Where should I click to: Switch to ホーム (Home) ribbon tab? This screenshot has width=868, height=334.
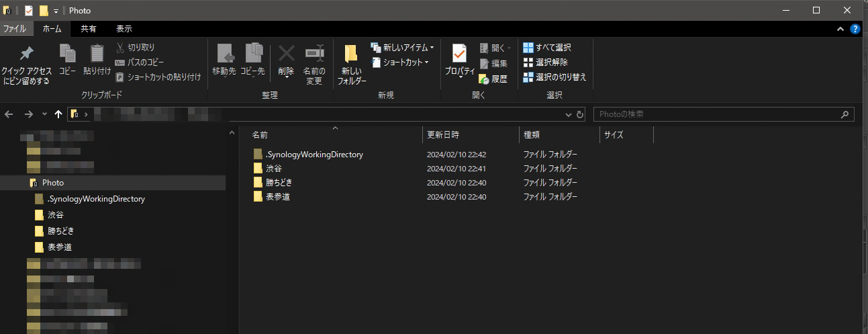pos(52,29)
